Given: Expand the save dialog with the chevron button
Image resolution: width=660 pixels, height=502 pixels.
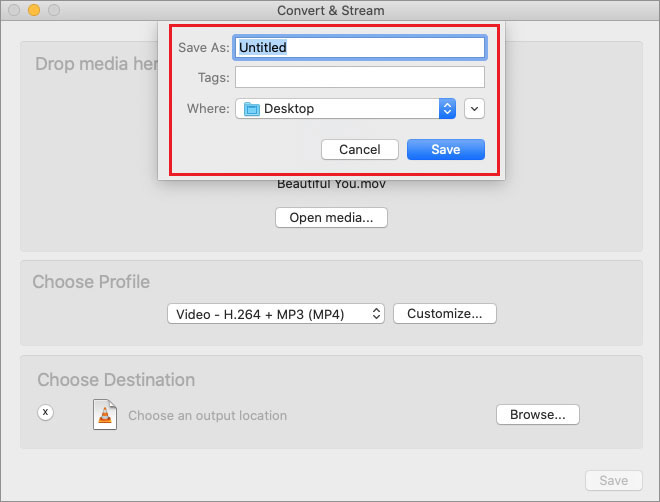Looking at the screenshot, I should point(474,108).
